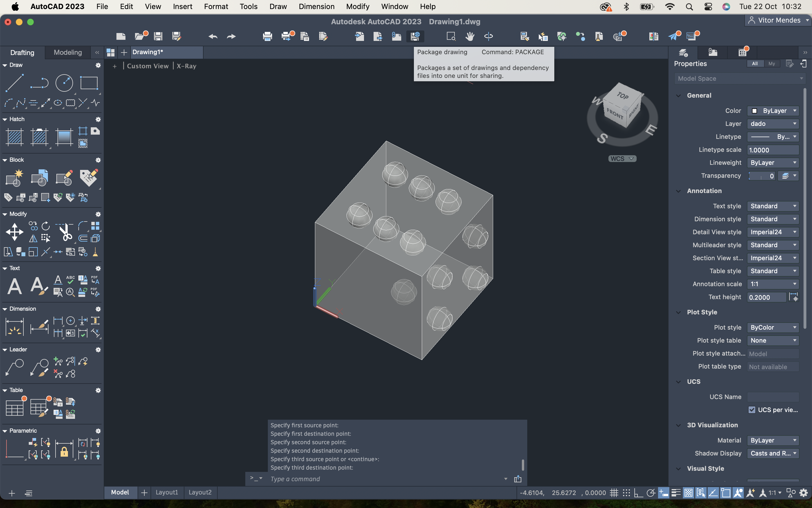812x508 pixels.
Task: Click the Custom View label
Action: pyautogui.click(x=148, y=66)
